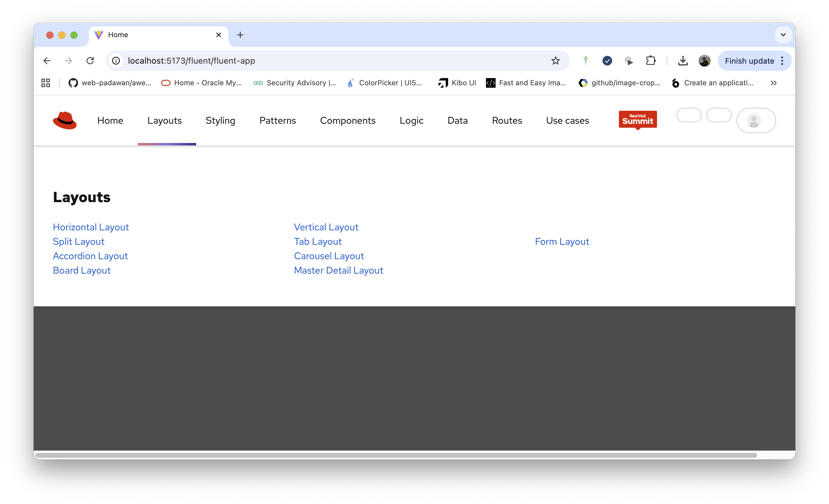Open the browser extensions puzzle icon
The width and height of the screenshot is (829, 504).
point(651,61)
